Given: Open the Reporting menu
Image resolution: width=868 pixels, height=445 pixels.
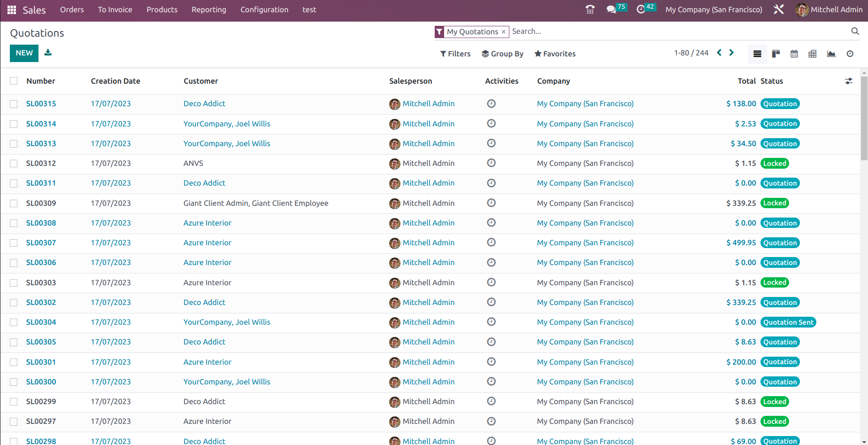Looking at the screenshot, I should click(208, 9).
